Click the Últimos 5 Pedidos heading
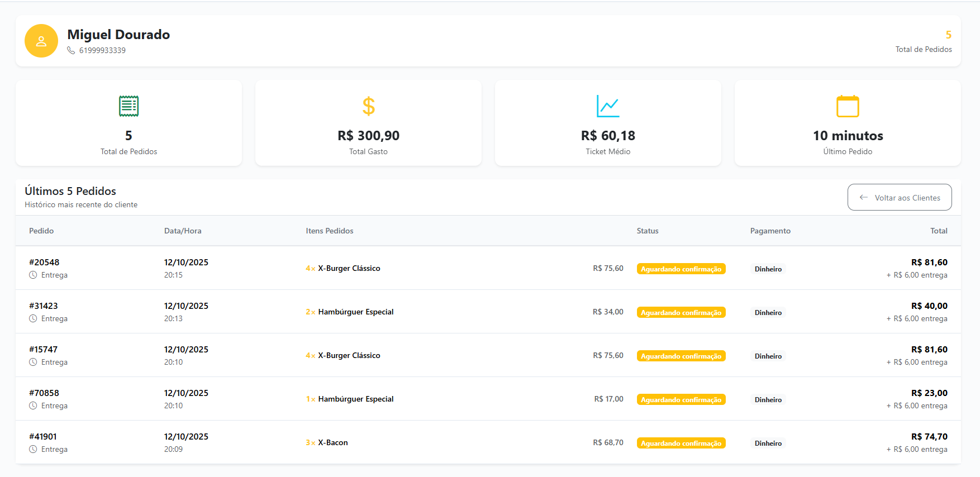 (x=70, y=191)
